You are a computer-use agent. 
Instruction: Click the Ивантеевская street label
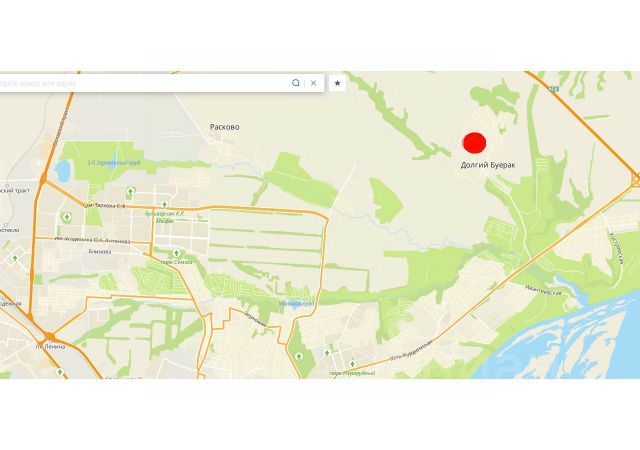543,290
